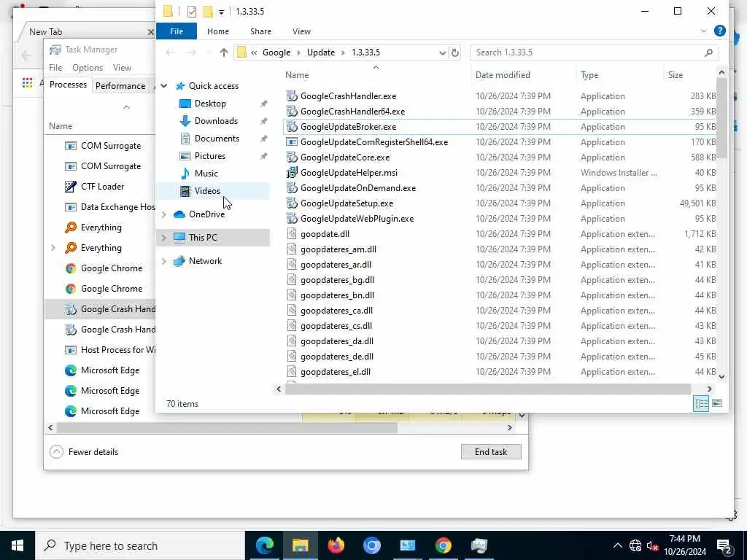Open Task Manager View menu
The width and height of the screenshot is (747, 560).
[122, 68]
